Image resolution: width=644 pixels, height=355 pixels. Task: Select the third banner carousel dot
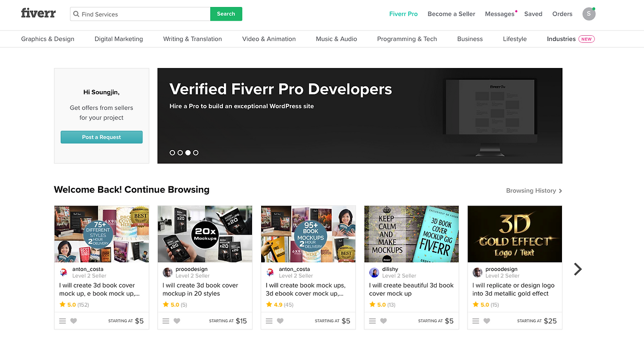pos(188,153)
